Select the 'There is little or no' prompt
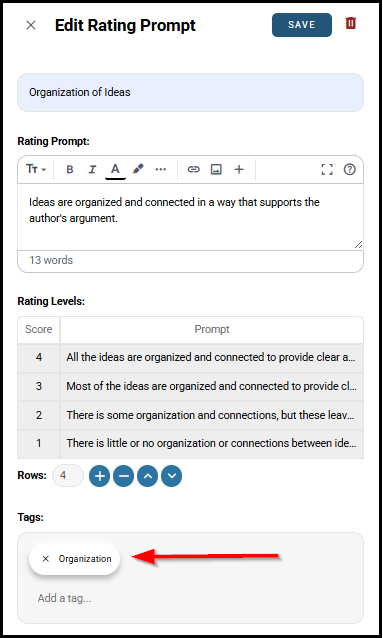This screenshot has height=638, width=383. tap(212, 444)
